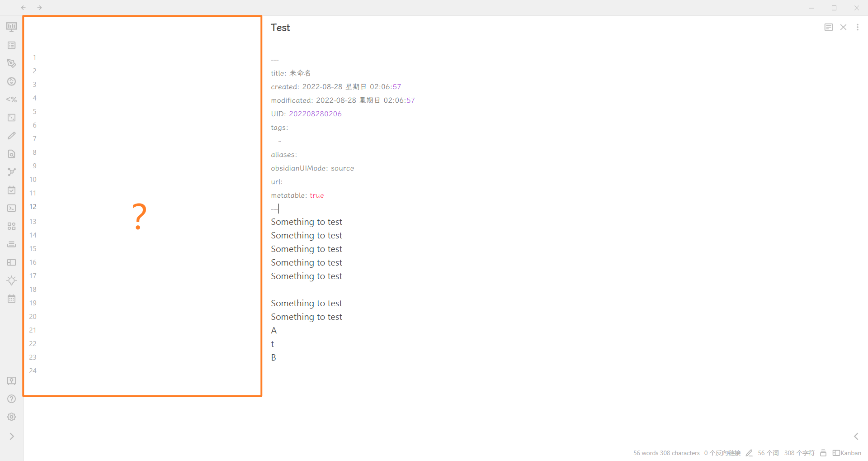The image size is (868, 461).
Task: Launch Templater with the <% icon
Action: pos(11,99)
